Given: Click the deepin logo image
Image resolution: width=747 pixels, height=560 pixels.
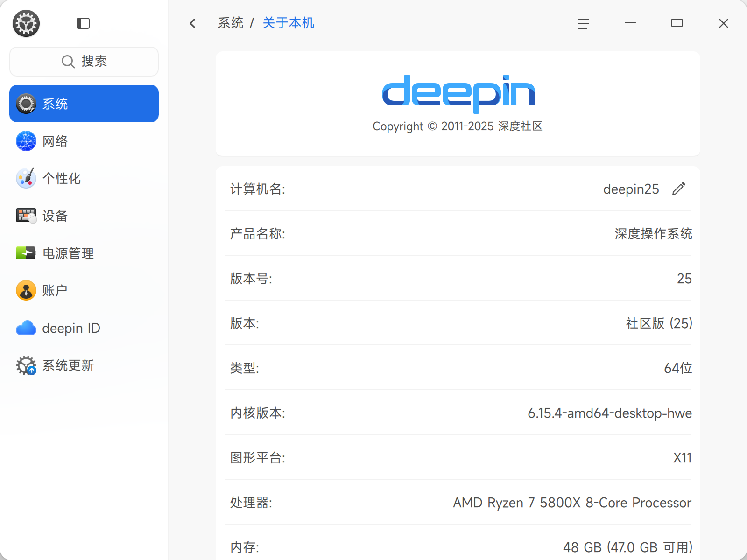Looking at the screenshot, I should (x=458, y=93).
